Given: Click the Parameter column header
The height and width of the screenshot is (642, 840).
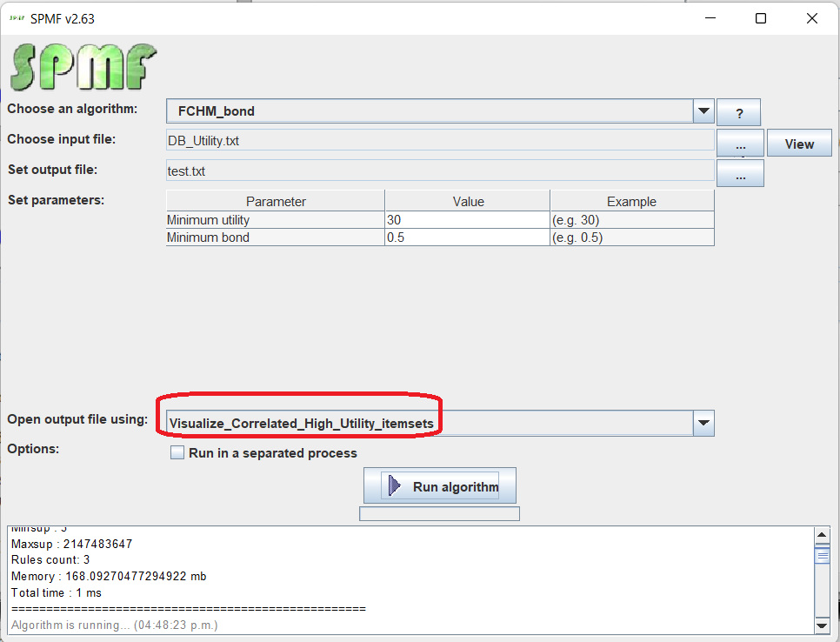Looking at the screenshot, I should point(276,202).
